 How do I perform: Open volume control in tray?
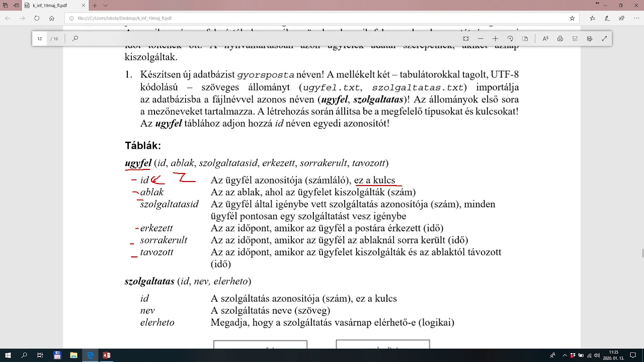tap(597, 355)
